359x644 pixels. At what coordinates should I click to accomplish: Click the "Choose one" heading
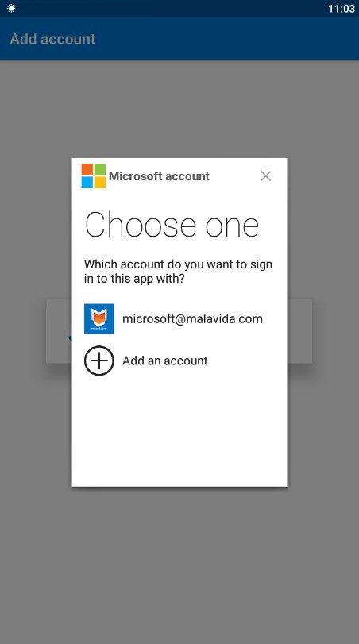(x=172, y=224)
